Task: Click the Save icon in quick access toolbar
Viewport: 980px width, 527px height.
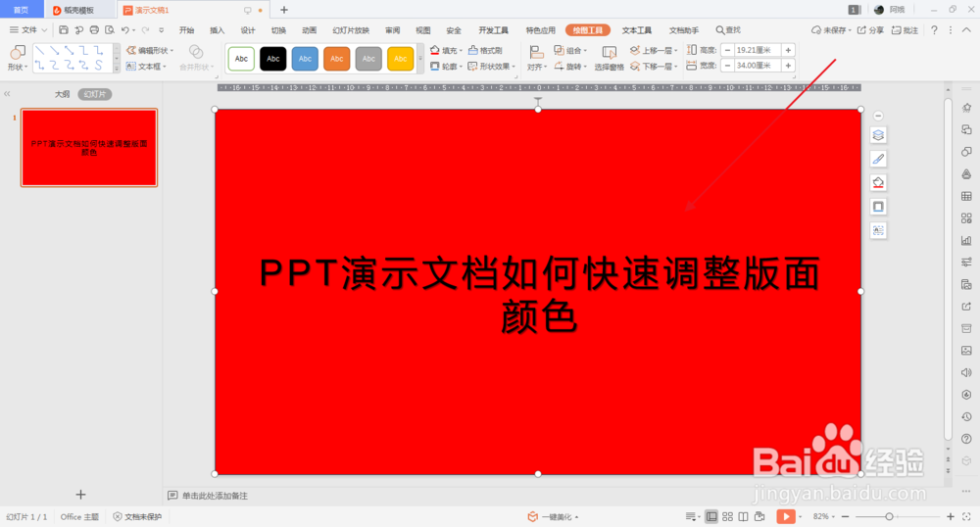Action: [63, 30]
